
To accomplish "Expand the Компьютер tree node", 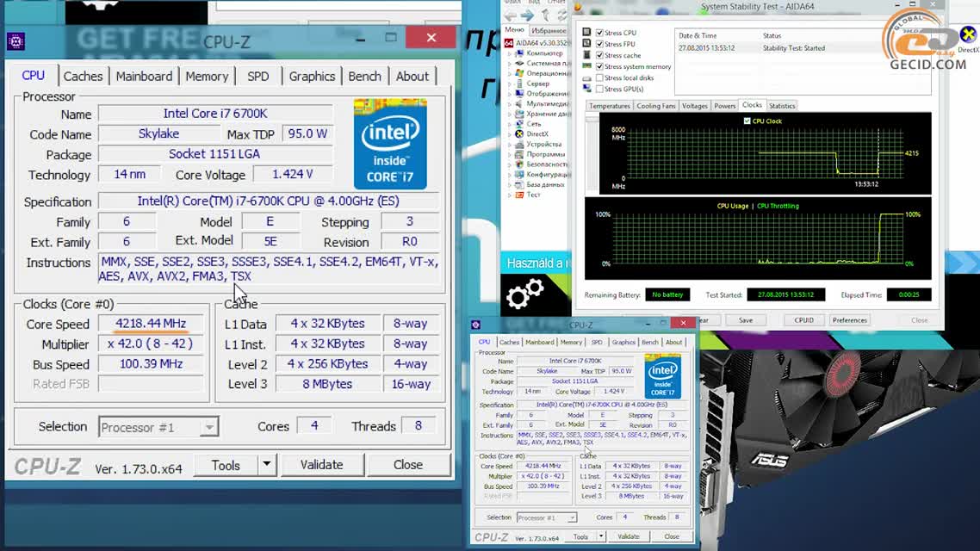I will pos(509,53).
